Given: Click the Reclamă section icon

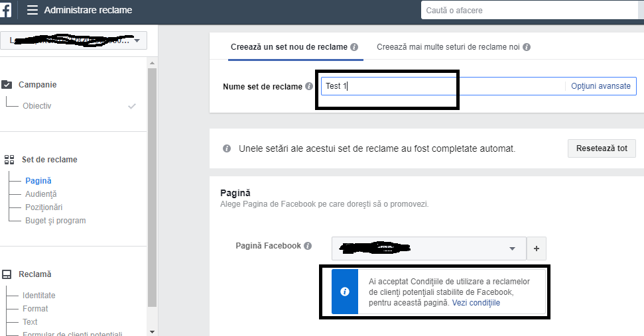Looking at the screenshot, I should 7,274.
